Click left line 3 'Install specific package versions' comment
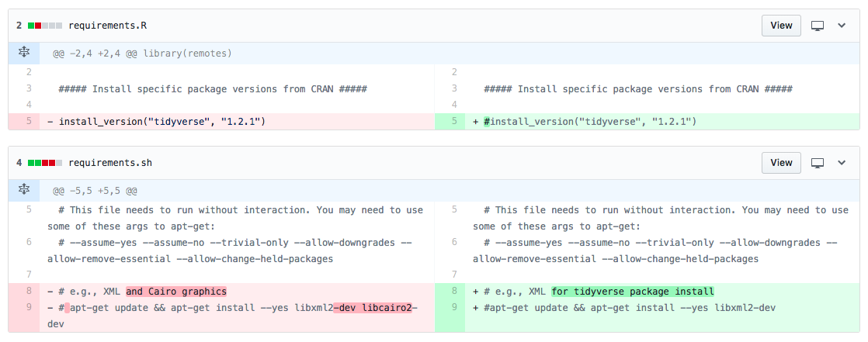The width and height of the screenshot is (868, 342). coord(213,89)
